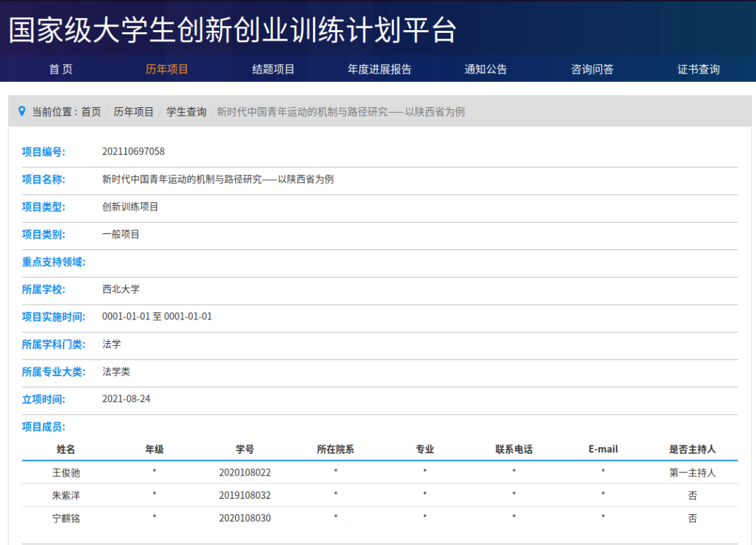Open 年度进展报告 menu item
Viewport: 756px width, 545px height.
[379, 69]
